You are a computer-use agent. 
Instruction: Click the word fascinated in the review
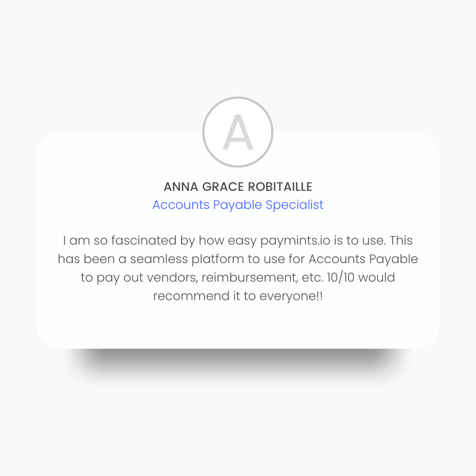(x=144, y=241)
